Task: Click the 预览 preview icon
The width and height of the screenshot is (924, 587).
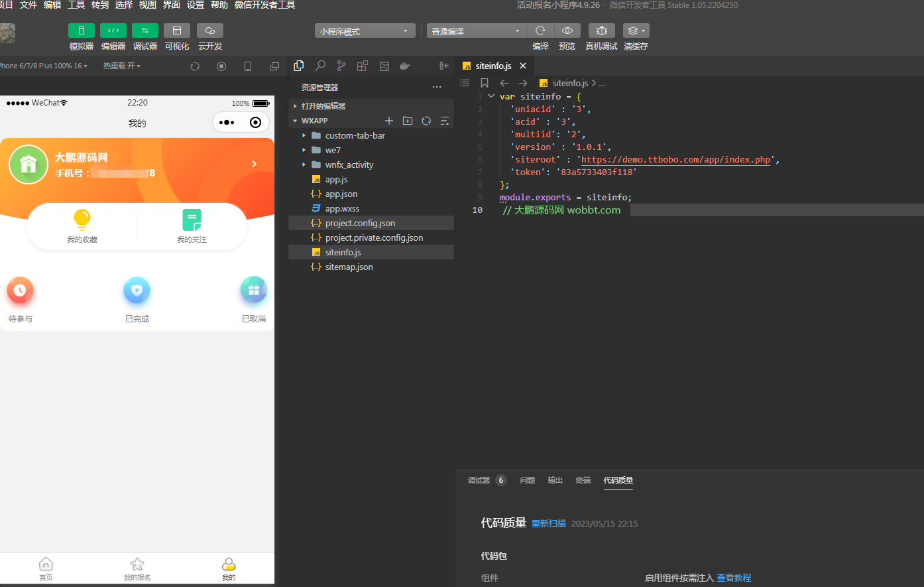Action: [567, 30]
